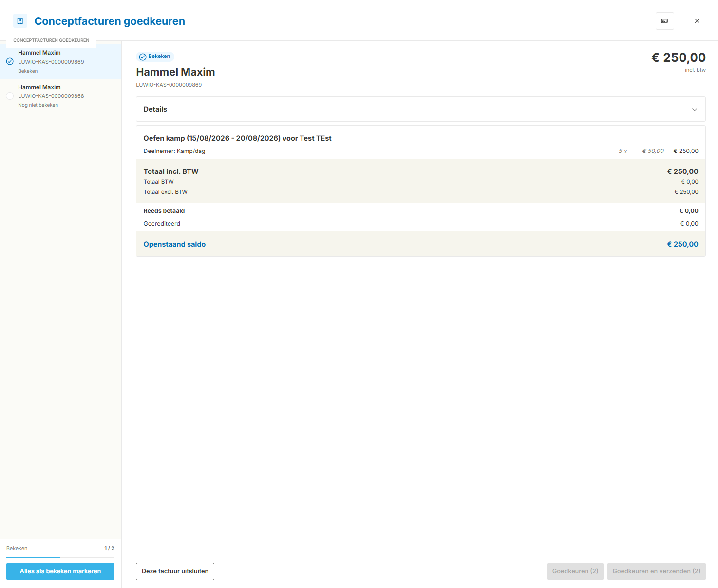
Task: Click the Goedkeuren (2) button
Action: click(575, 571)
